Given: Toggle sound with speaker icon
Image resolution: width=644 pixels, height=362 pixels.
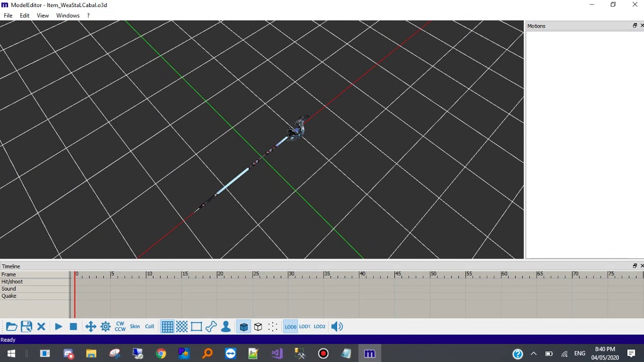Looking at the screenshot, I should pos(337,327).
